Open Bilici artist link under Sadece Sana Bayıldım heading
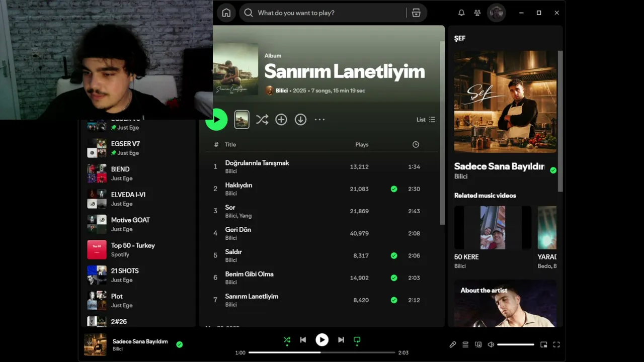 coord(461,176)
